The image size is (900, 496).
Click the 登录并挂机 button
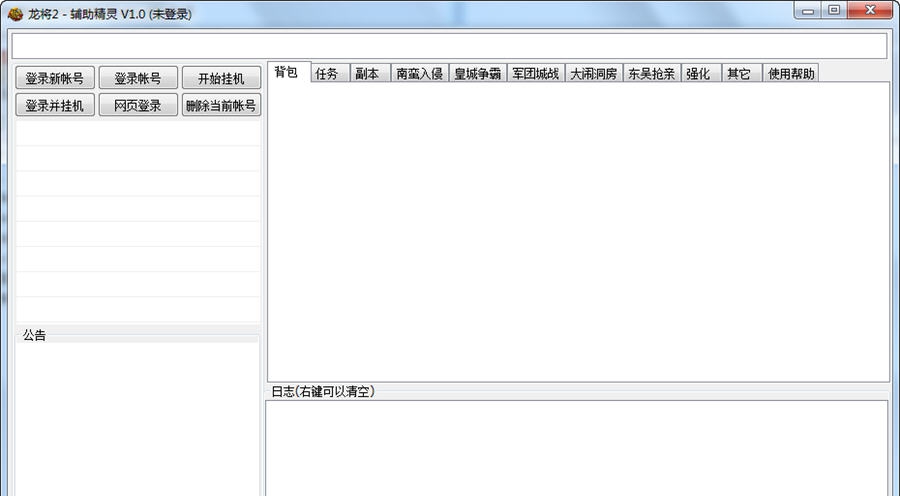[55, 105]
